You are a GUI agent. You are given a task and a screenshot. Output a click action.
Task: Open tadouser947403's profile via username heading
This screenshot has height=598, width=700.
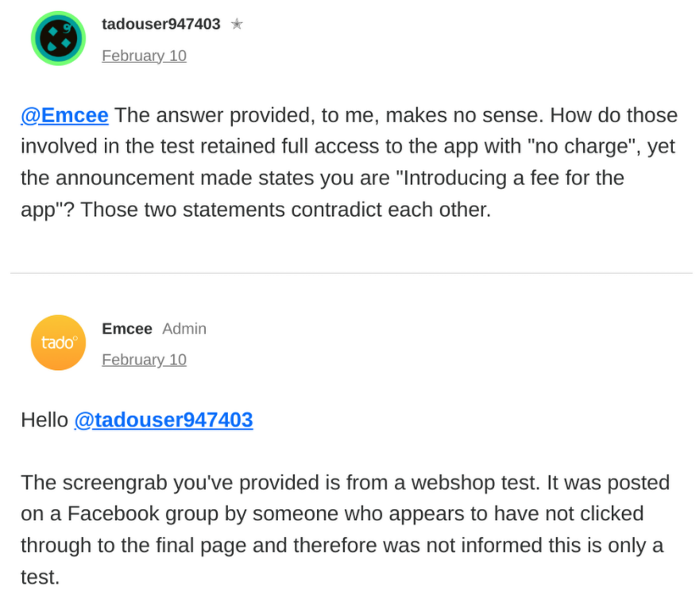[161, 24]
